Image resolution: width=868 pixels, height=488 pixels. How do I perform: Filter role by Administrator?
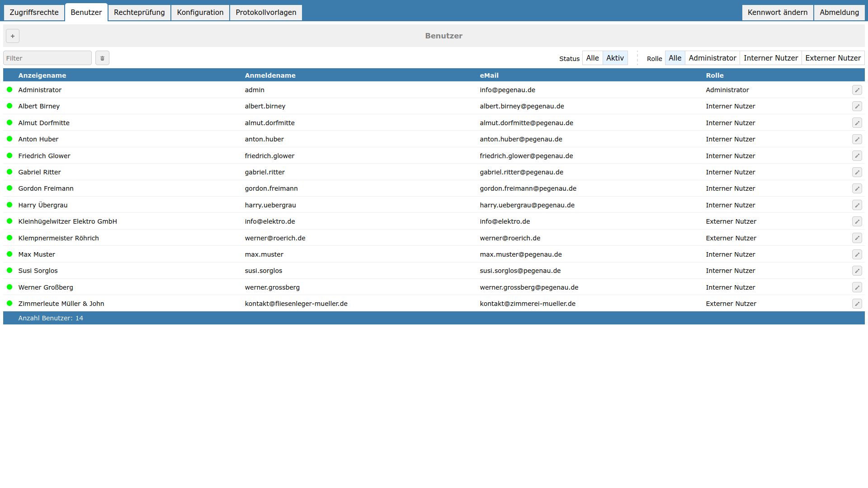click(x=712, y=58)
